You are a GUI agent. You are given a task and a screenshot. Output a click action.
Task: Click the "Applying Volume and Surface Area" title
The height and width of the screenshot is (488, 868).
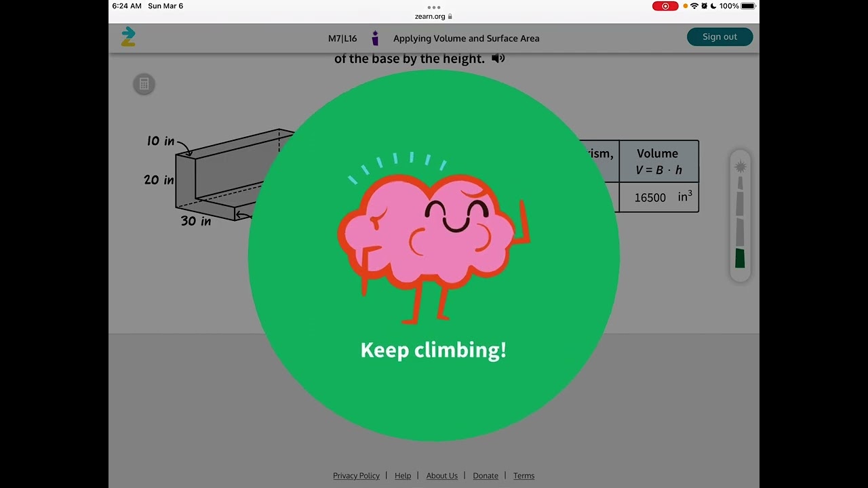click(467, 39)
